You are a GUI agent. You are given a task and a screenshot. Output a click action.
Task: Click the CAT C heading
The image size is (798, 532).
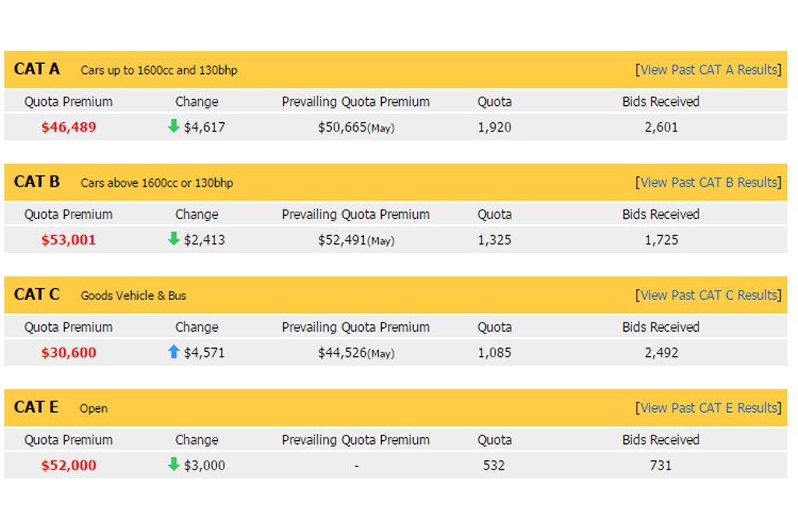click(x=37, y=294)
